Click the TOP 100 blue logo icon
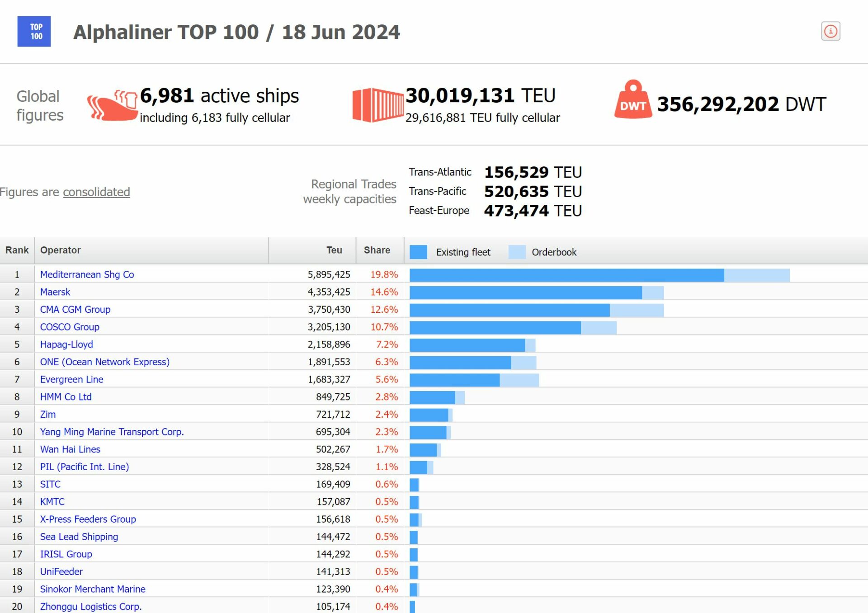This screenshot has width=868, height=613. click(34, 32)
